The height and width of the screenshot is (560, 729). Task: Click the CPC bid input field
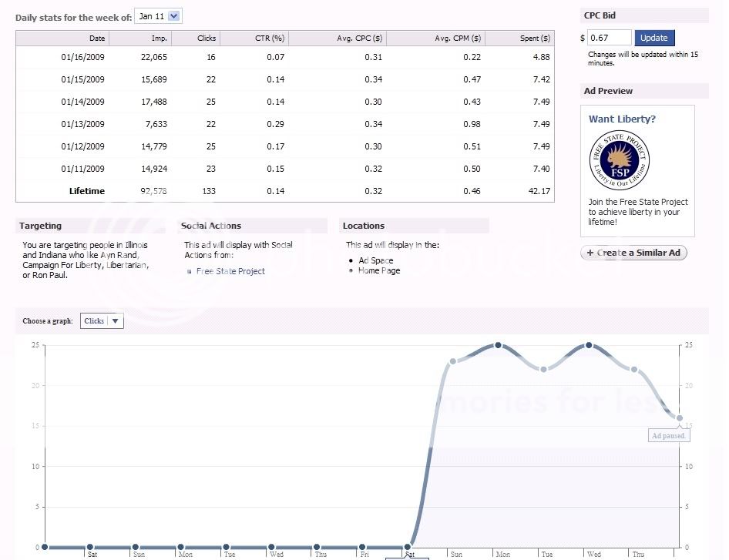pyautogui.click(x=609, y=38)
